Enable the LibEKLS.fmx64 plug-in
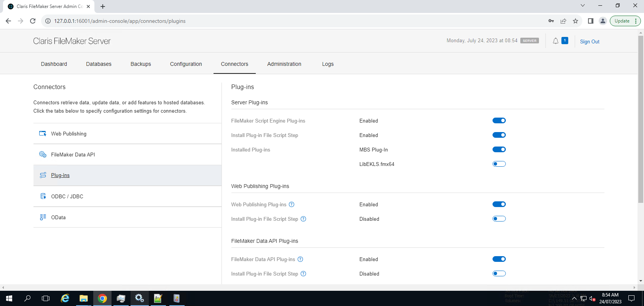 click(x=499, y=164)
